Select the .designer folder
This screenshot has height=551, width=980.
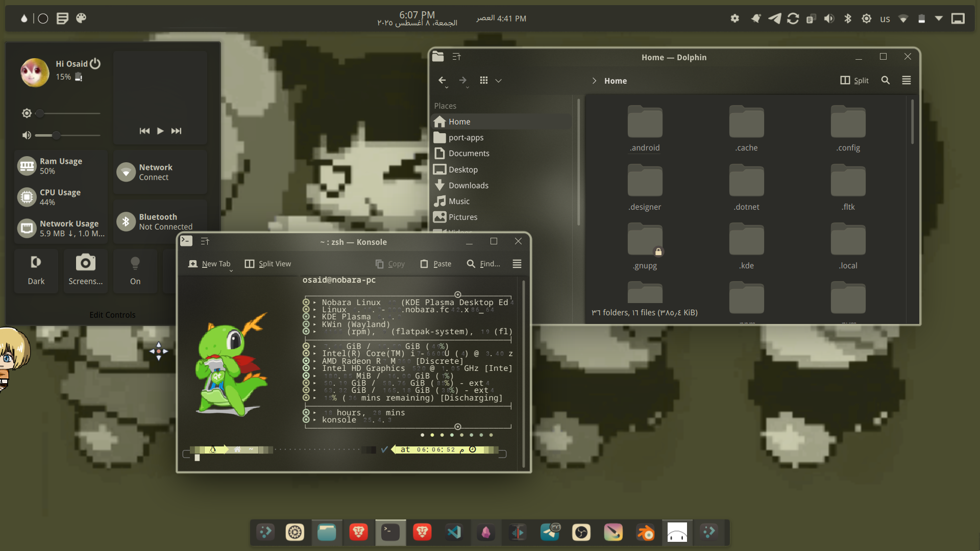coord(645,188)
